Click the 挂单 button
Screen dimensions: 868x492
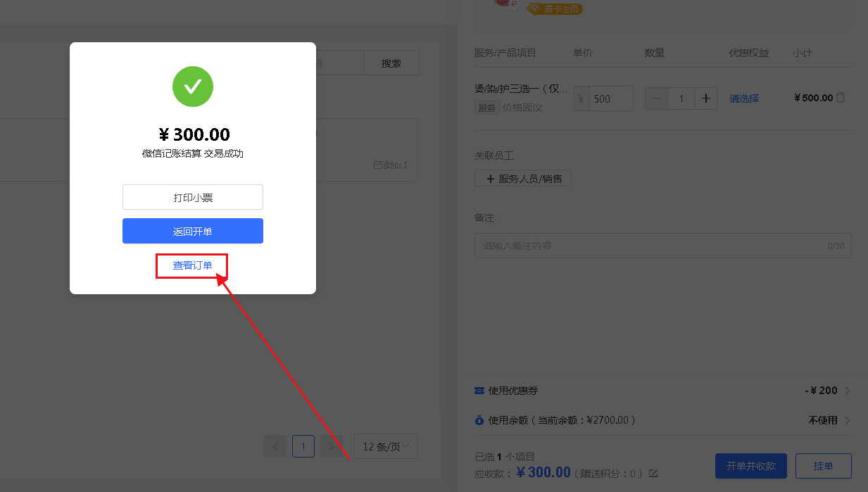coord(824,466)
